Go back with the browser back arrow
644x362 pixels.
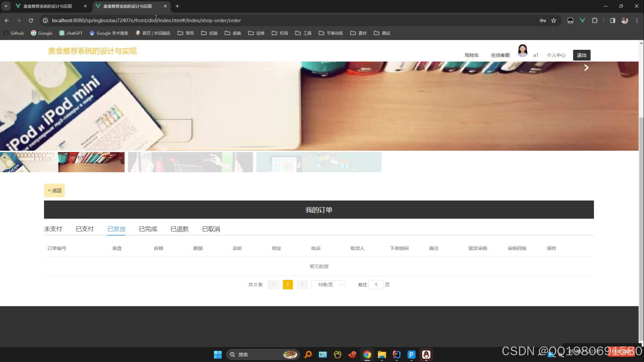click(x=7, y=21)
